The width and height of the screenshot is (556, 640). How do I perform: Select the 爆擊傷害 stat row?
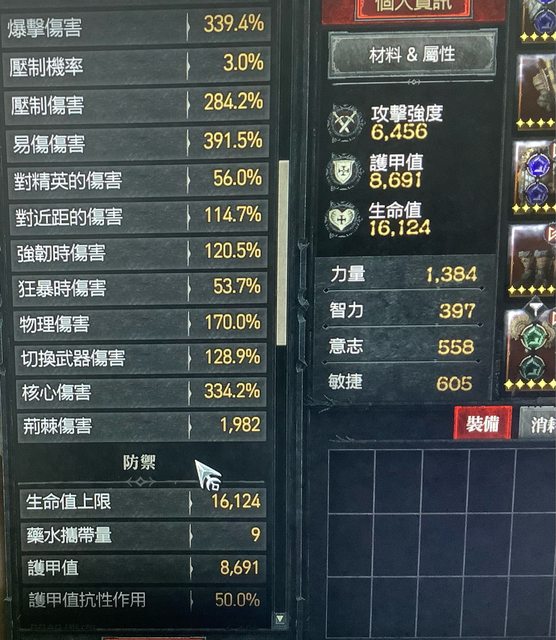coord(136,26)
